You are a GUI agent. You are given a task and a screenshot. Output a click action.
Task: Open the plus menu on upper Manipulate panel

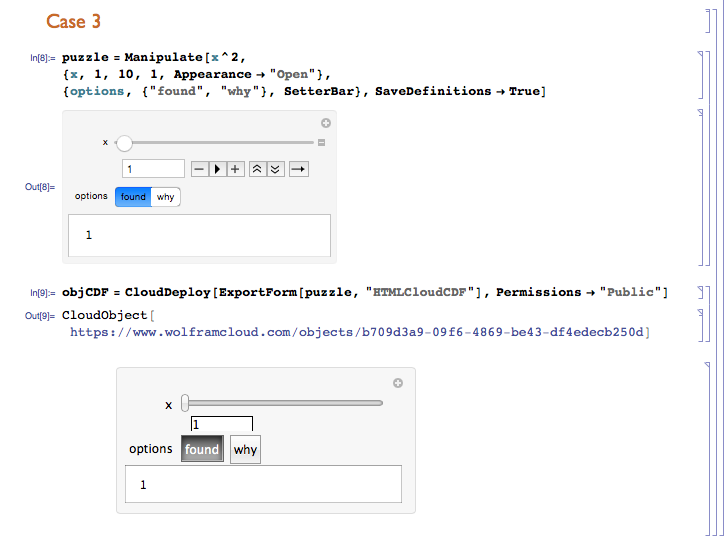point(326,123)
